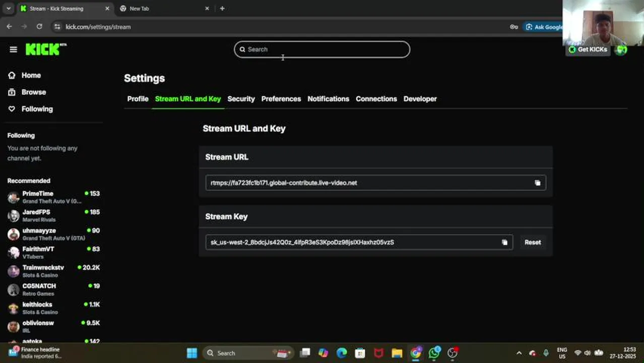Open the ENG US language switcher
644x363 pixels.
point(562,353)
